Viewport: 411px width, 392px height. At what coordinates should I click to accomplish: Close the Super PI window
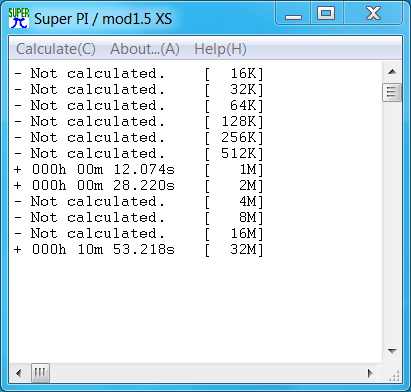pos(373,14)
